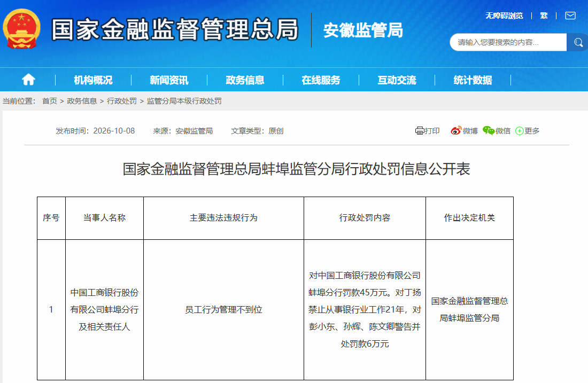
Task: Open the 互动交流 navigation menu
Action: [397, 80]
